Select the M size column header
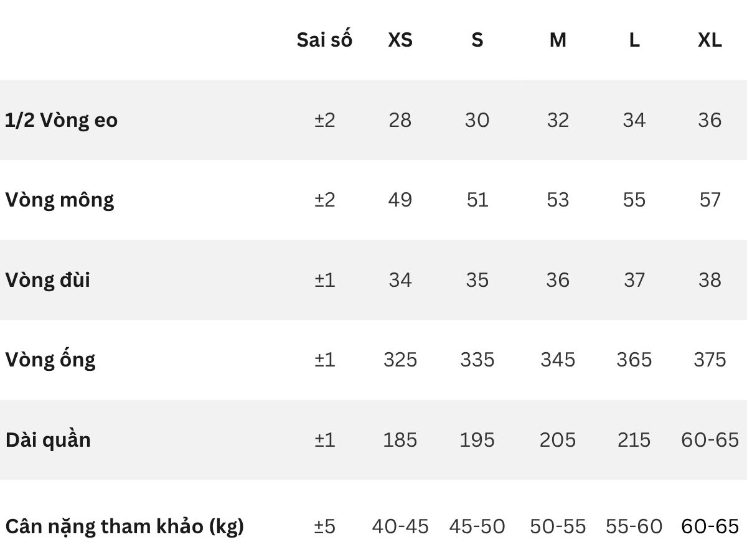Viewport: 747px width, 560px height. pyautogui.click(x=558, y=40)
